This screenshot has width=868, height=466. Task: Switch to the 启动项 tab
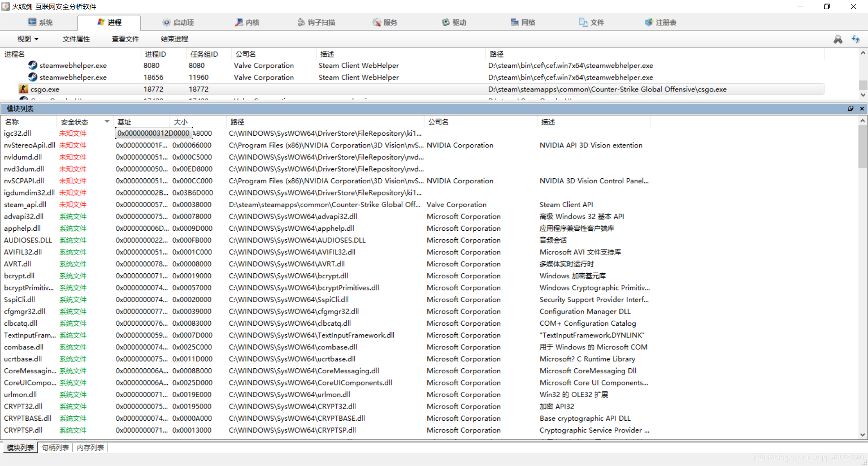coord(178,22)
